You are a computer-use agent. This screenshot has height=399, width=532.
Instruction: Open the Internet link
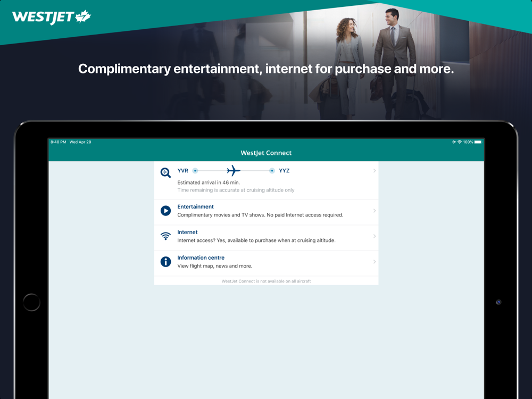click(187, 232)
